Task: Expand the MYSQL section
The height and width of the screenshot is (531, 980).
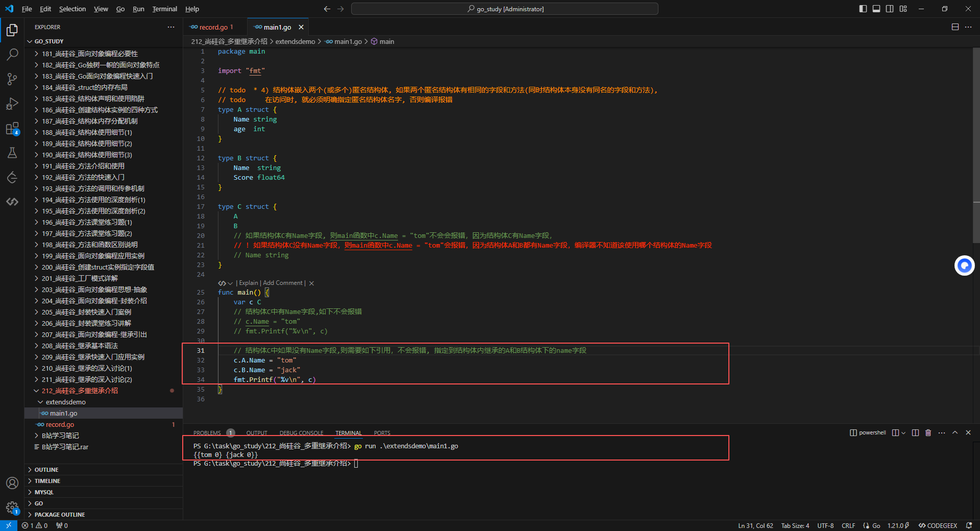Action: tap(104, 492)
